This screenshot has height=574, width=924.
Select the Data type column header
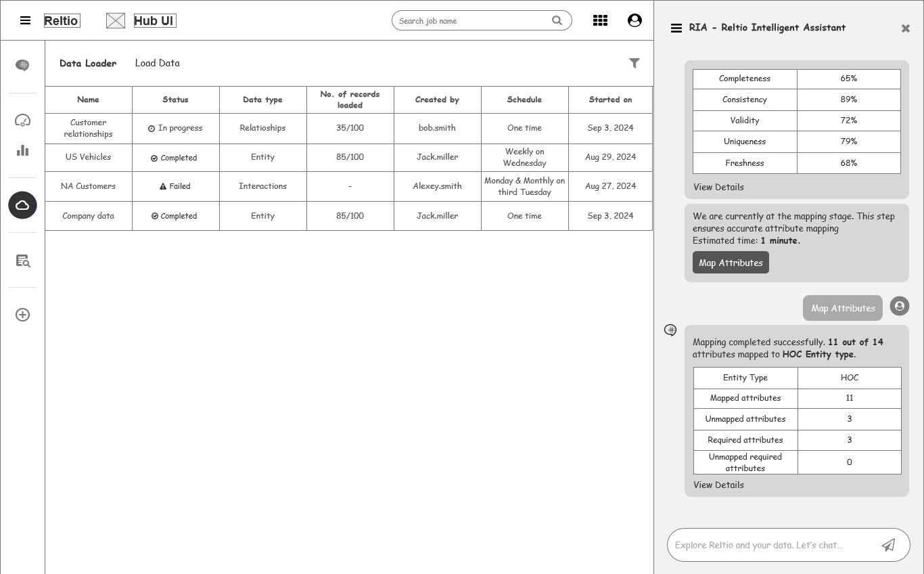coord(262,100)
